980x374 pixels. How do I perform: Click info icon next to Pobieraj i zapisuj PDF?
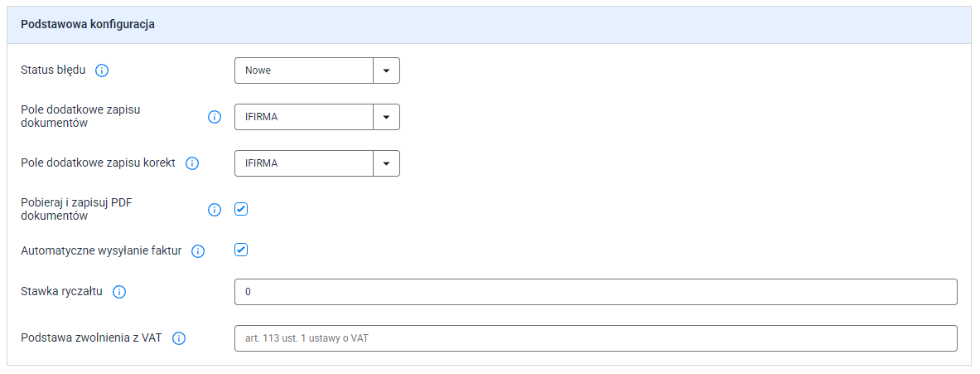215,210
